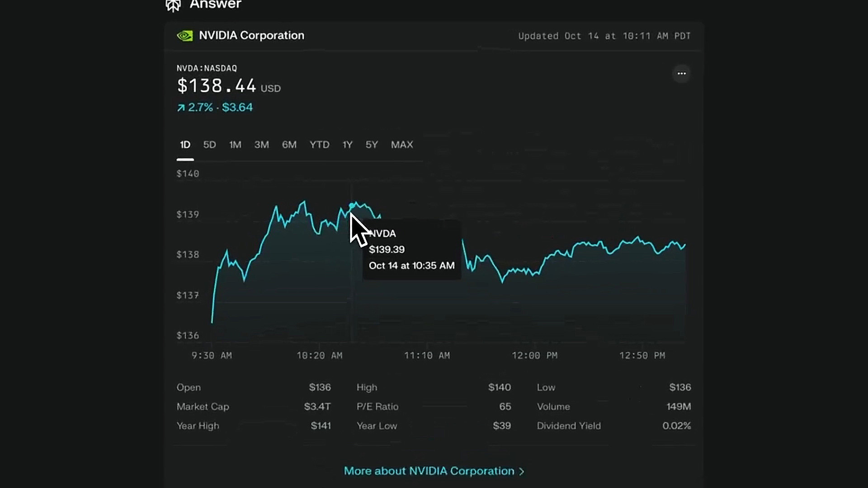Select the 3M time range tab
The height and width of the screenshot is (488, 868).
point(261,145)
